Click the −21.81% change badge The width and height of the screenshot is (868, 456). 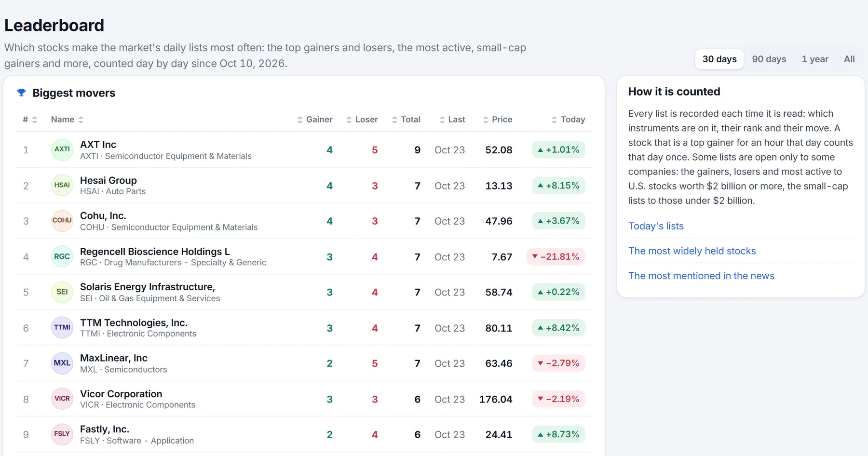point(556,256)
